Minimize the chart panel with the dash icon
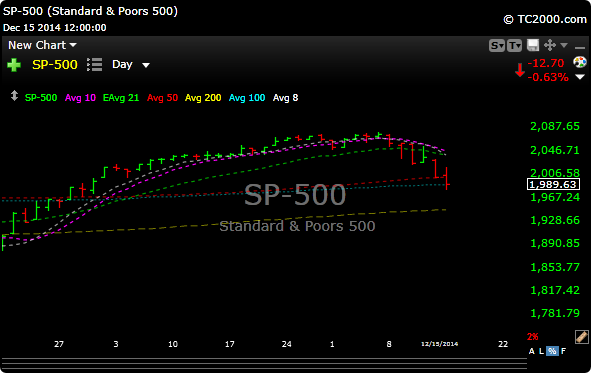Screen dimensions: 591x373 pyautogui.click(x=579, y=47)
